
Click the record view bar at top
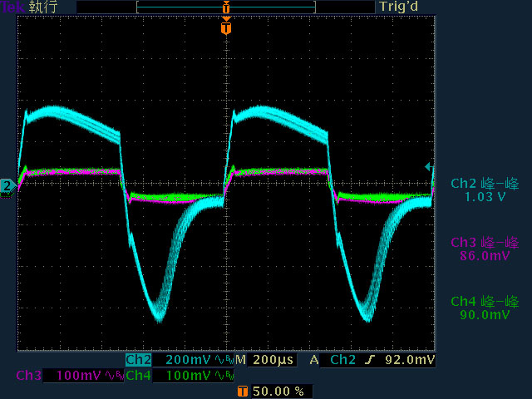tap(226, 7)
